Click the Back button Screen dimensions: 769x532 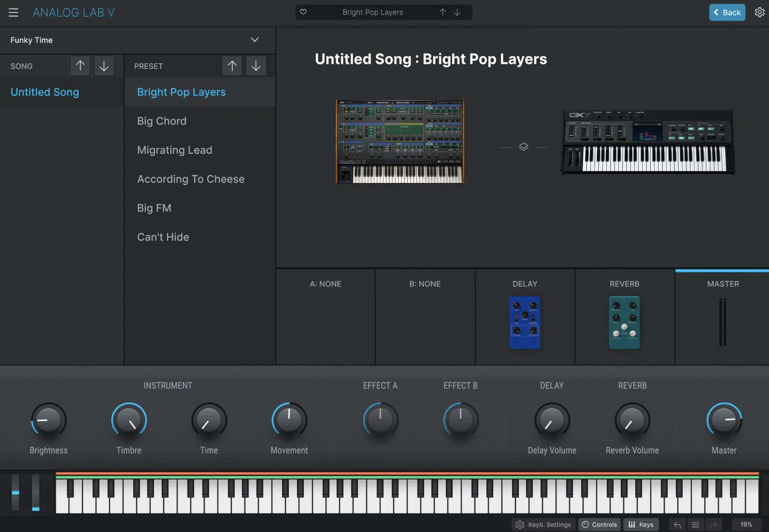click(727, 12)
